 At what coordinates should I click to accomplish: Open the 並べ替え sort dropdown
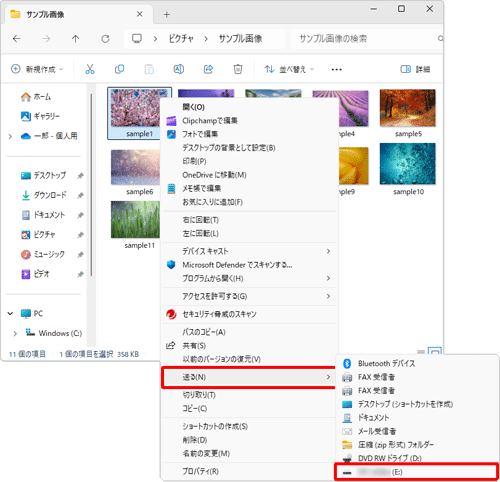pos(289,69)
